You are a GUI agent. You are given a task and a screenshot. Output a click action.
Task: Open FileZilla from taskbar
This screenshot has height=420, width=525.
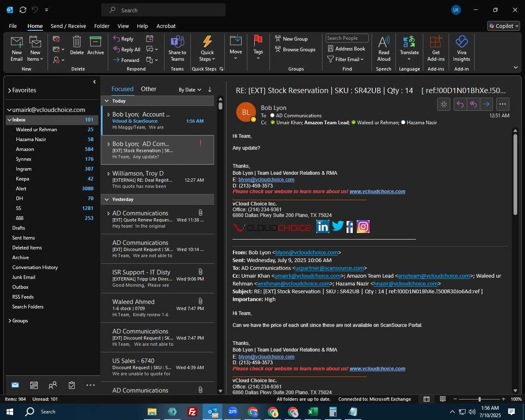pos(192,412)
